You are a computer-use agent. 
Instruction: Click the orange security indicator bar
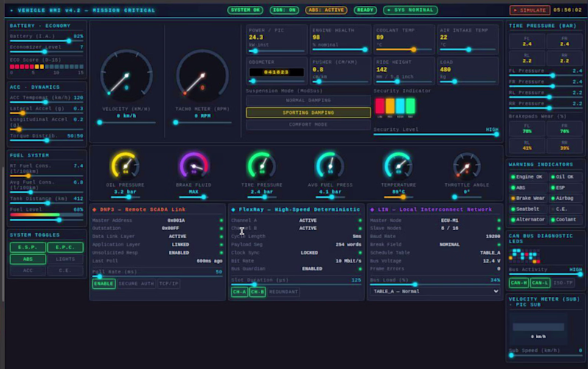[390, 106]
